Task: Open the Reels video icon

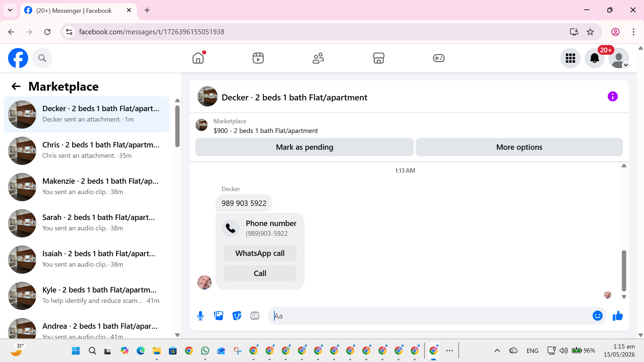Action: (x=258, y=58)
